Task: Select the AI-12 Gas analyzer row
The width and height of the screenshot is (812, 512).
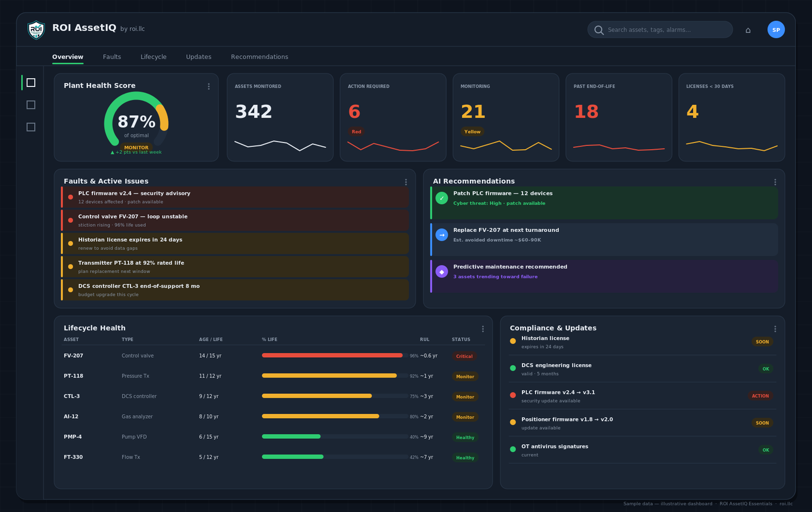Action: point(273,416)
